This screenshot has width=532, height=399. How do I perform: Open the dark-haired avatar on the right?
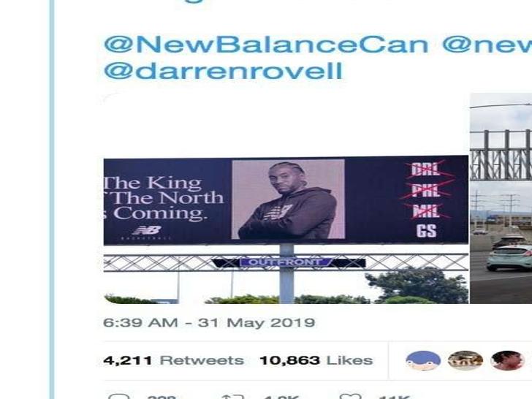tap(507, 360)
